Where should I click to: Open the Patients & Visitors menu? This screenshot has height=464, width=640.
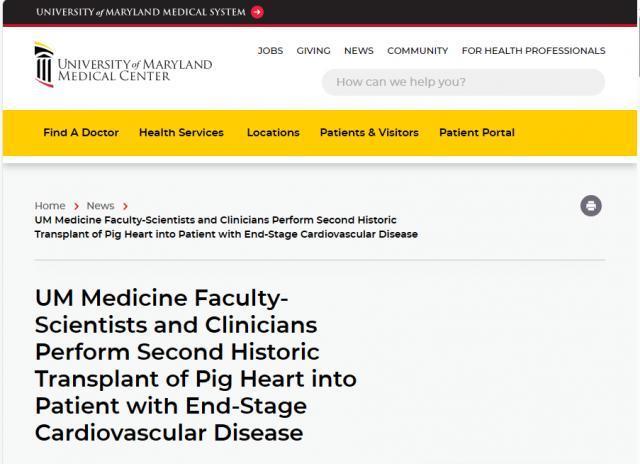pos(369,133)
